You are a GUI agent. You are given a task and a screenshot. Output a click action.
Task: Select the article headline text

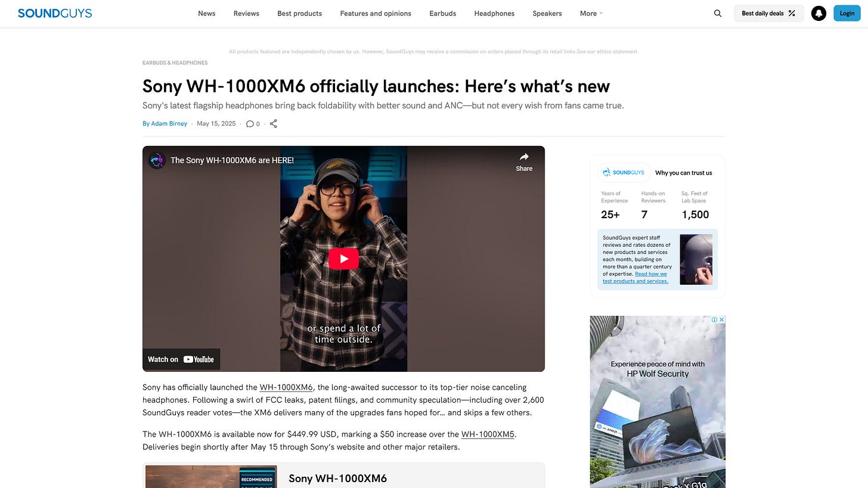(376, 86)
